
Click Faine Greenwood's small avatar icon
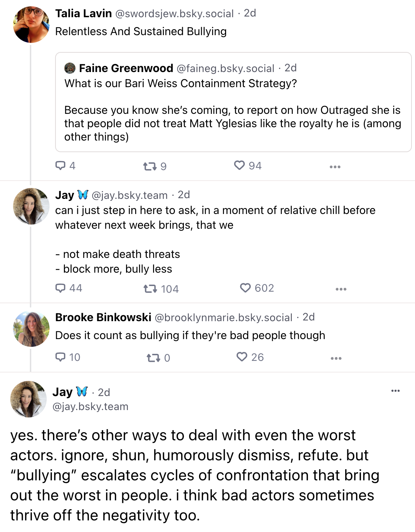click(70, 68)
